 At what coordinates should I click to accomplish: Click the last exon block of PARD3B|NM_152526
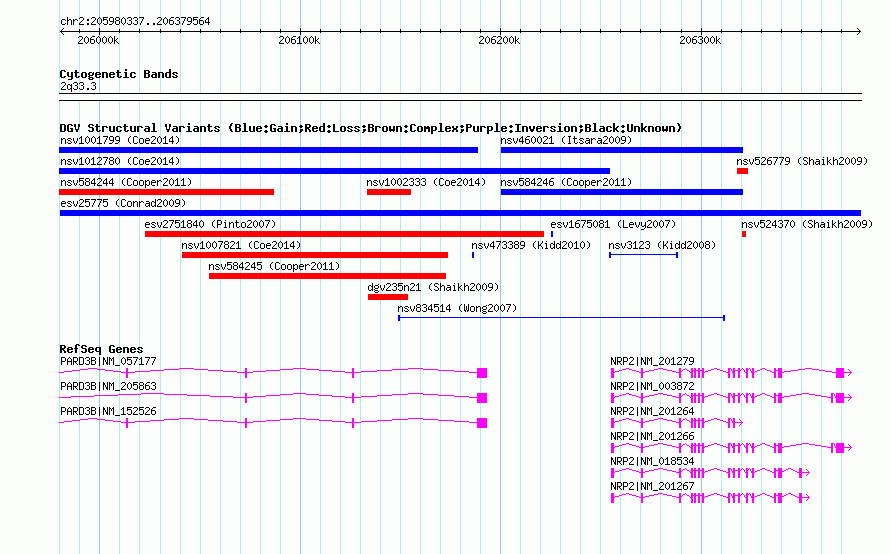click(482, 423)
